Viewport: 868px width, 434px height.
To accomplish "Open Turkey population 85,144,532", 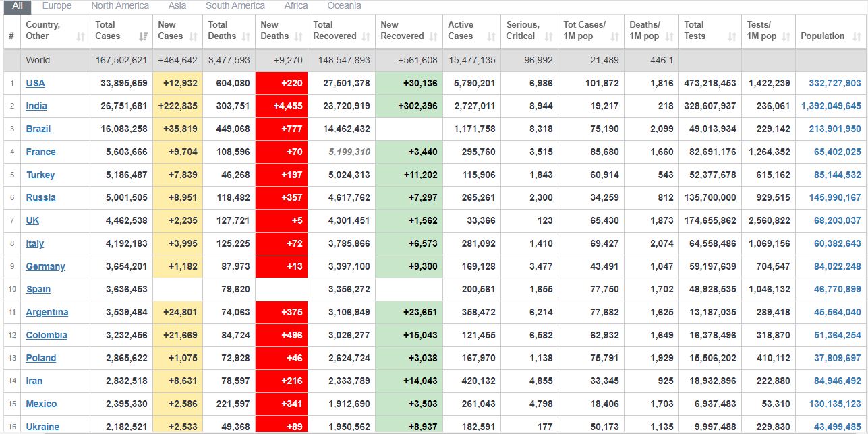I will (838, 175).
